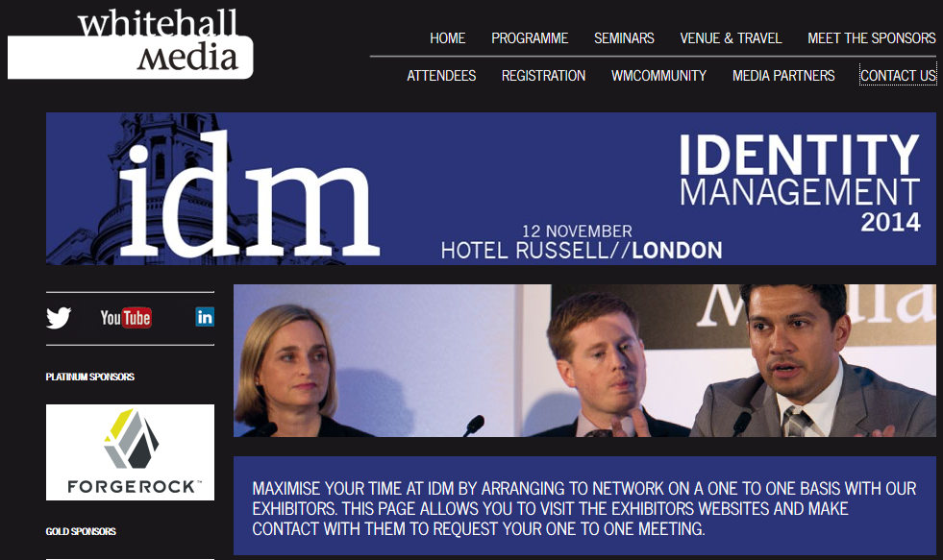The image size is (943, 560).
Task: Select Media Partners in navigation
Action: click(783, 76)
